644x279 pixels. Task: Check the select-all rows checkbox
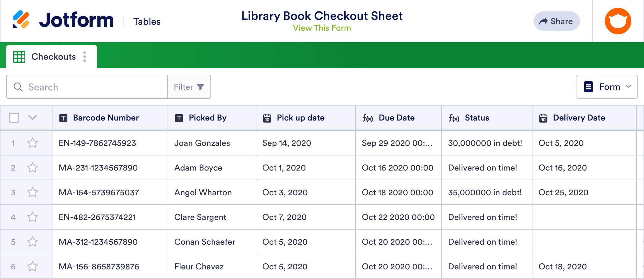[14, 118]
